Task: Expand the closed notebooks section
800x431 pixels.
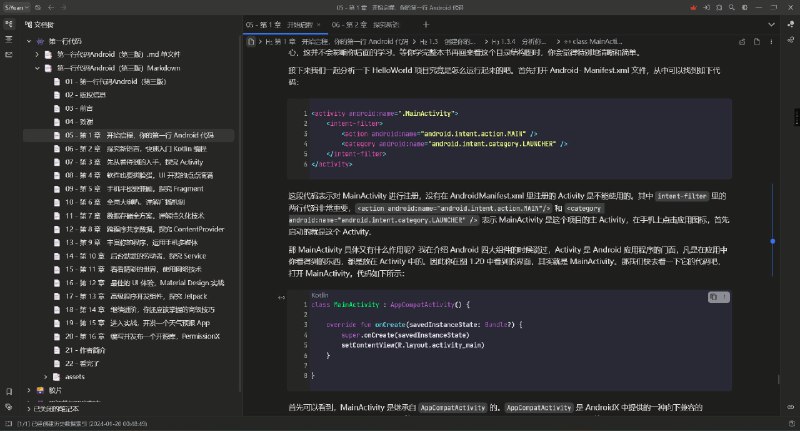Action: click(29, 409)
